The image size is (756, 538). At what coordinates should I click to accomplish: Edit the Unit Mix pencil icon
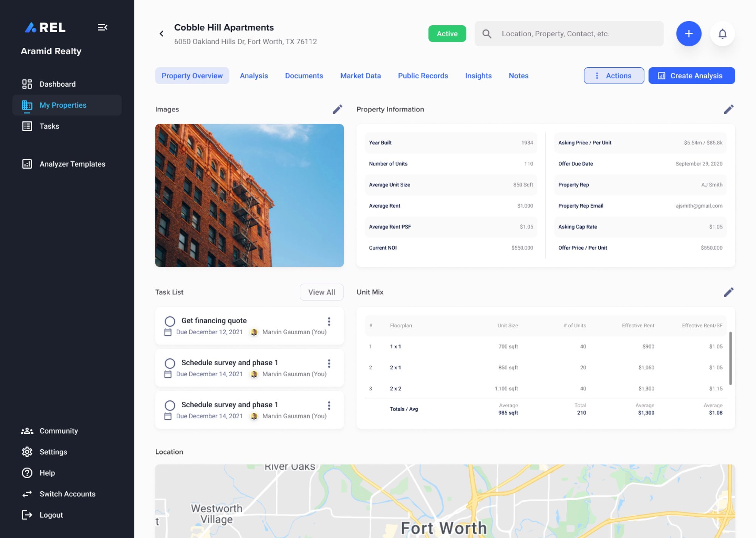(x=728, y=292)
